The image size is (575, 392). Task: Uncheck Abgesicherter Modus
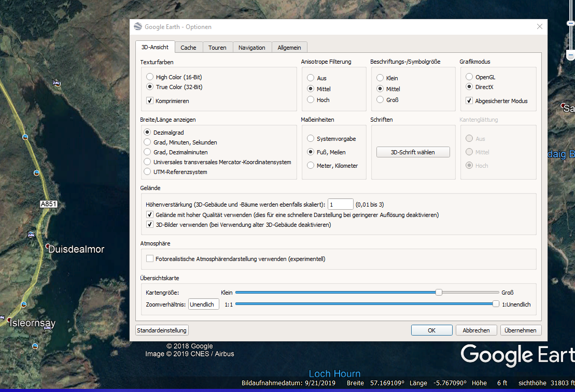(x=469, y=101)
